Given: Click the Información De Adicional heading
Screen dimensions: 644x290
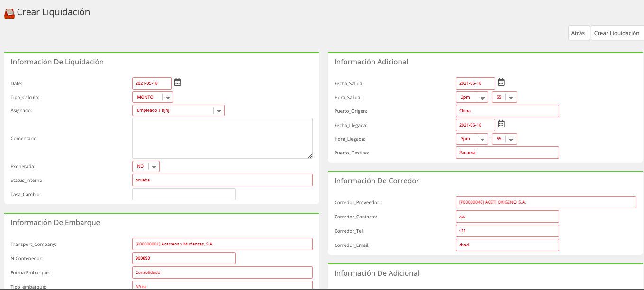Looking at the screenshot, I should click(x=377, y=273).
